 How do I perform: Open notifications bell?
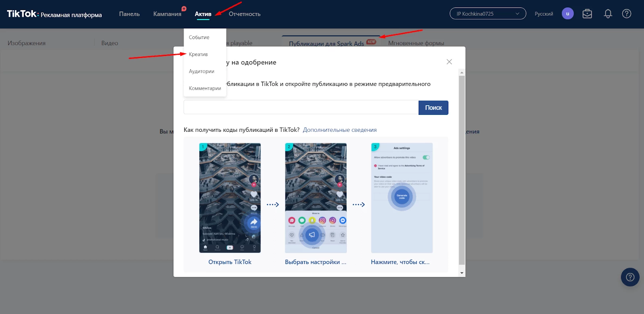click(x=608, y=14)
